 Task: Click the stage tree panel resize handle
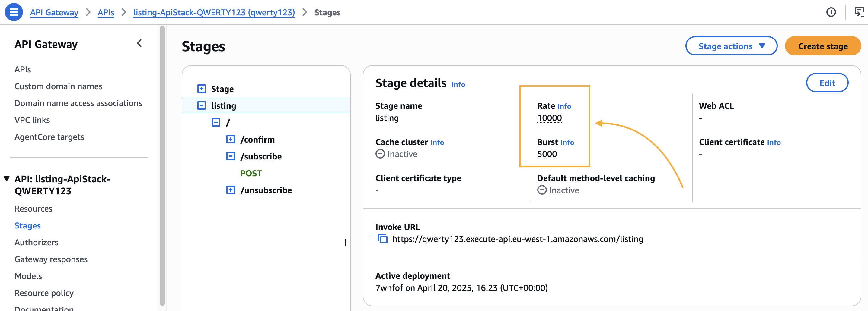click(345, 242)
